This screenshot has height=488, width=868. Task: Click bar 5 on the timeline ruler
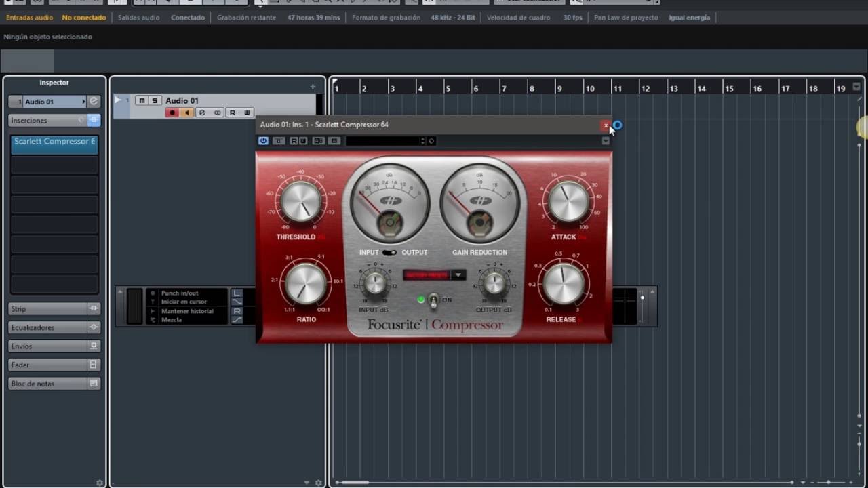click(448, 89)
